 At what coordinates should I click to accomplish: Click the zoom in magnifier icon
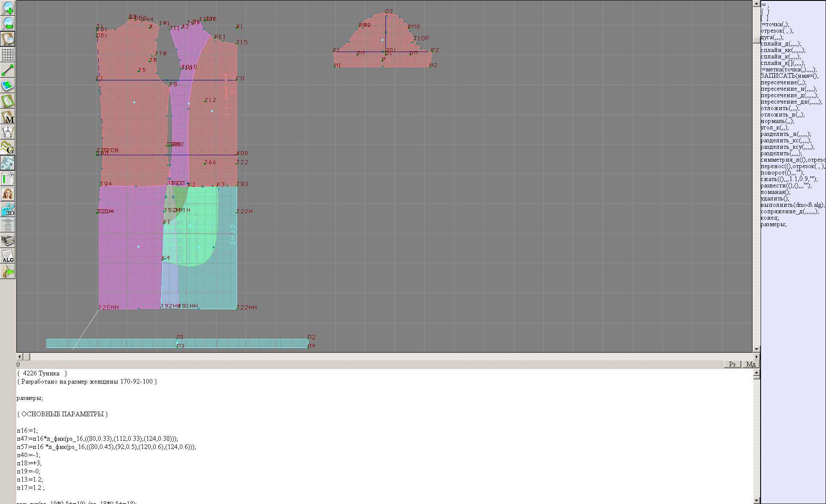[8, 8]
